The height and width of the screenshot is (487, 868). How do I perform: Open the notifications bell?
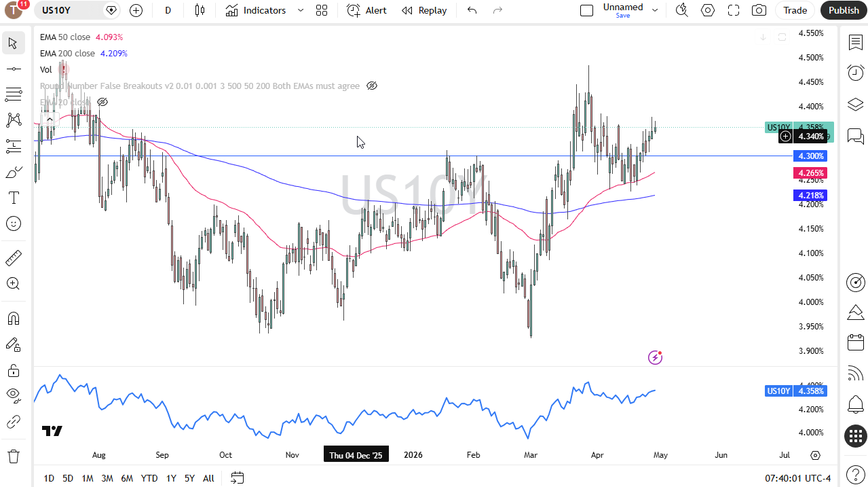point(855,405)
